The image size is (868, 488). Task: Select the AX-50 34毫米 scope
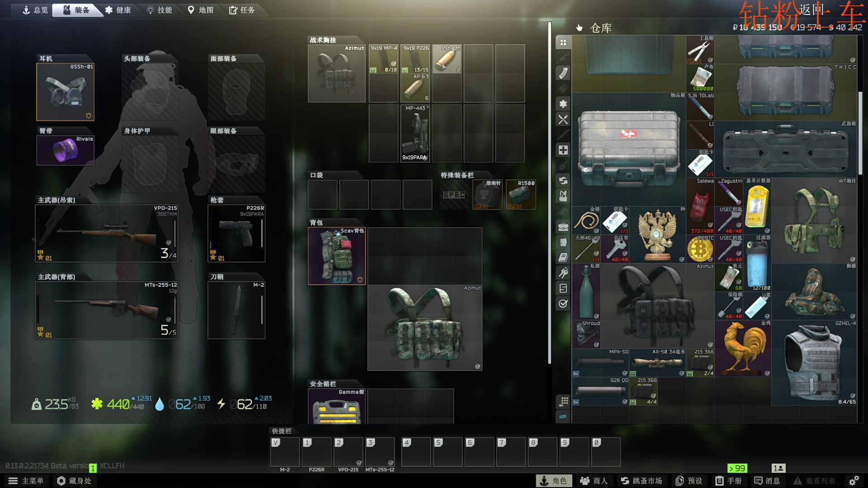(x=658, y=363)
